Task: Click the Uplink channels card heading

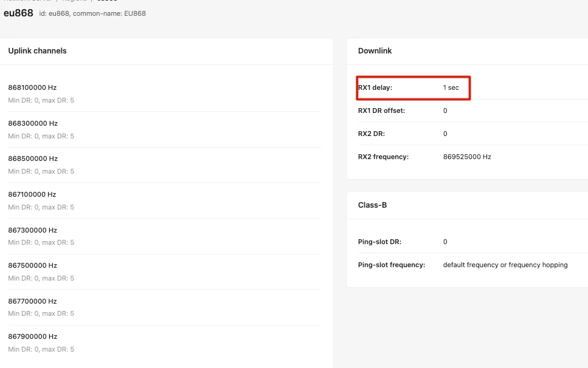Action: click(x=37, y=51)
